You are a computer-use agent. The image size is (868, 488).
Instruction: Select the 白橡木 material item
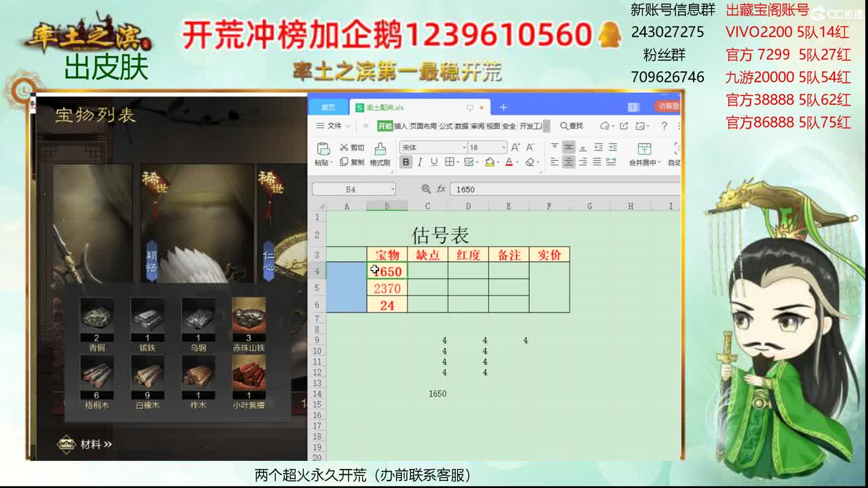coord(147,382)
